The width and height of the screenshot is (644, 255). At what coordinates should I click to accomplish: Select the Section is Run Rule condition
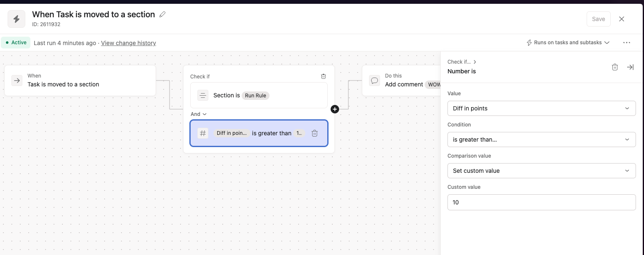(259, 95)
